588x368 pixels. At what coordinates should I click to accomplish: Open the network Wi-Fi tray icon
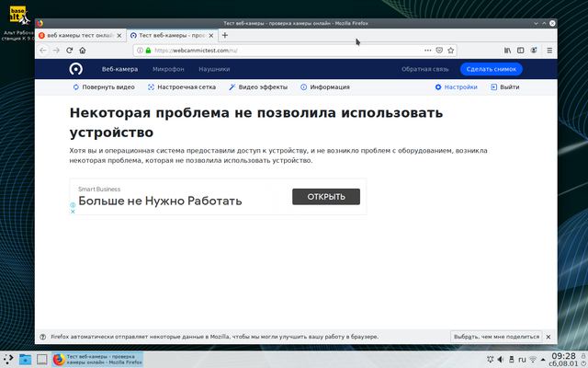(x=533, y=360)
